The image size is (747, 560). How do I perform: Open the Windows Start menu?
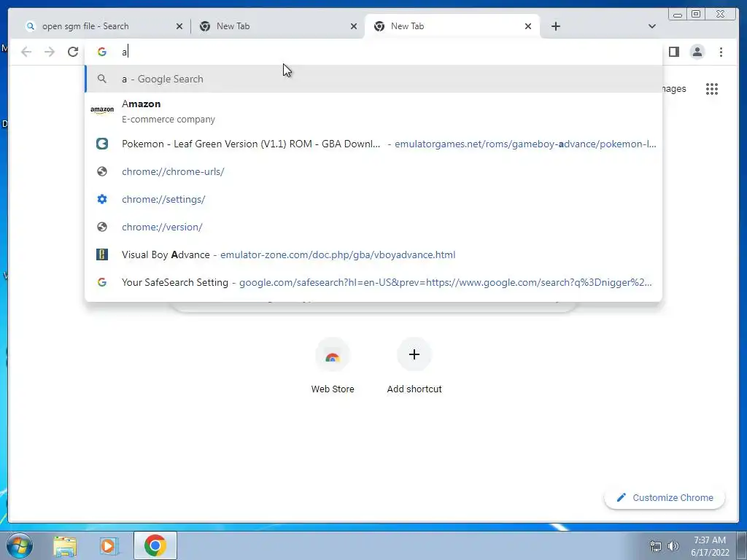[20, 545]
